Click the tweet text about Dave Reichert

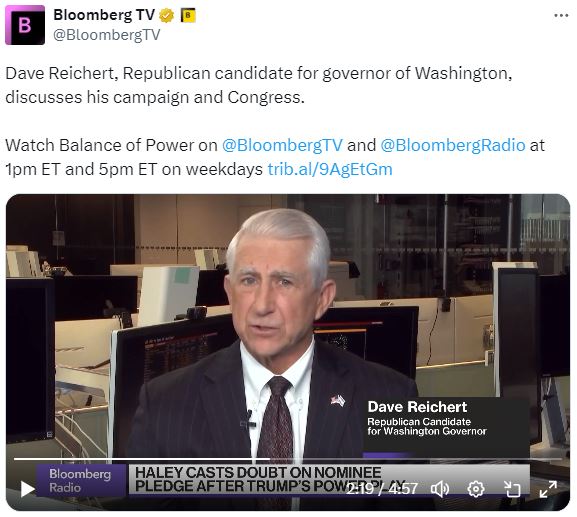259,85
